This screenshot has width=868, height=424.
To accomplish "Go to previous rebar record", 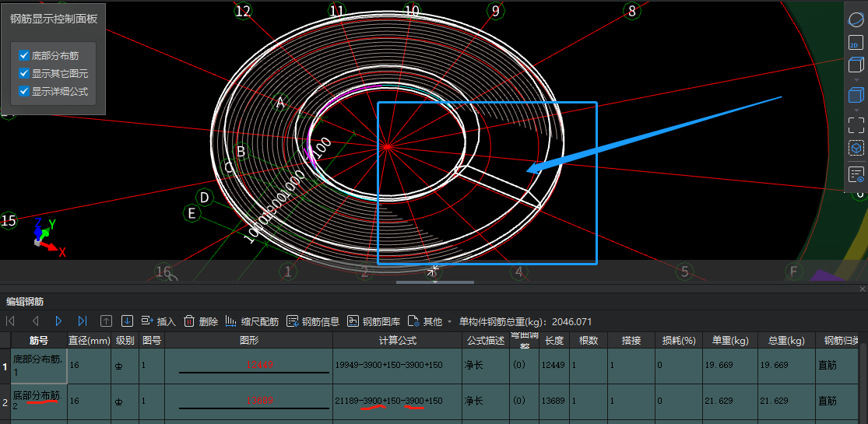I will coord(36,321).
